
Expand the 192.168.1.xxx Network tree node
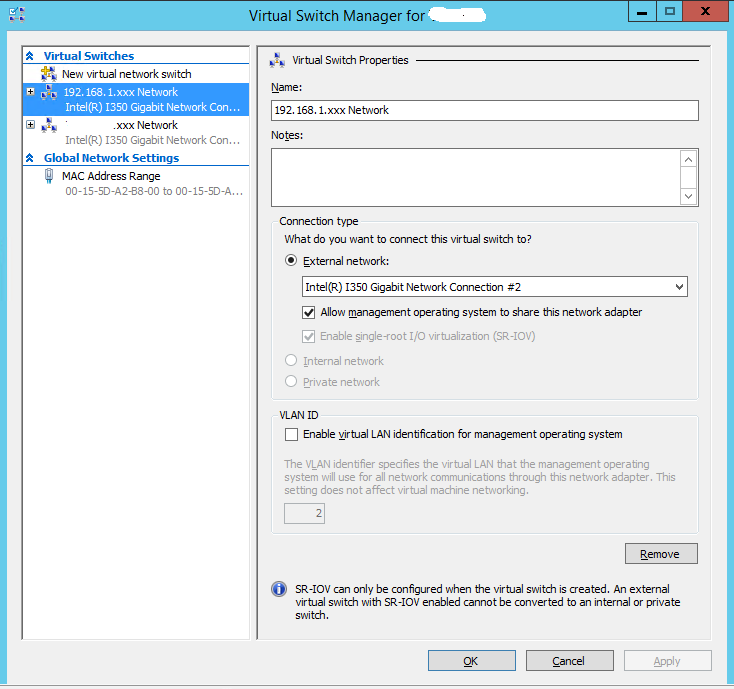tap(30, 92)
